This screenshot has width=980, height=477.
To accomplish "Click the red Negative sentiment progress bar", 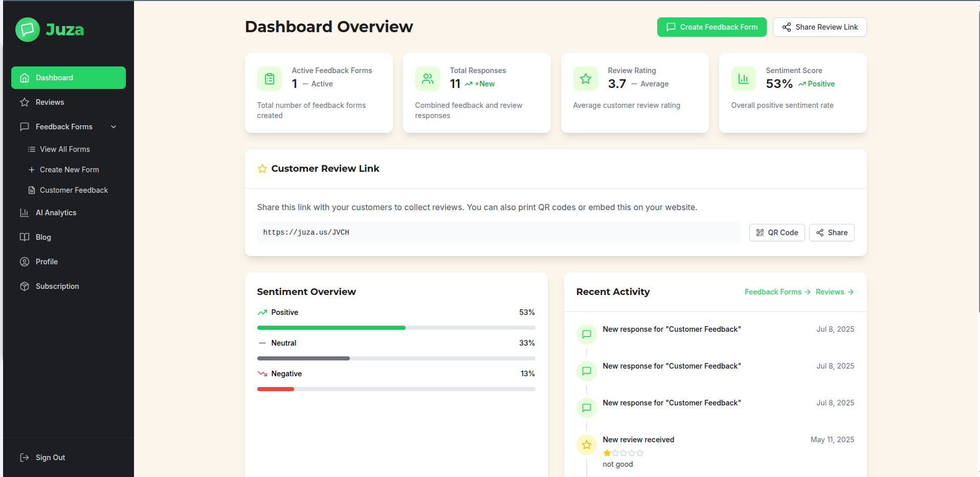I will coord(276,389).
